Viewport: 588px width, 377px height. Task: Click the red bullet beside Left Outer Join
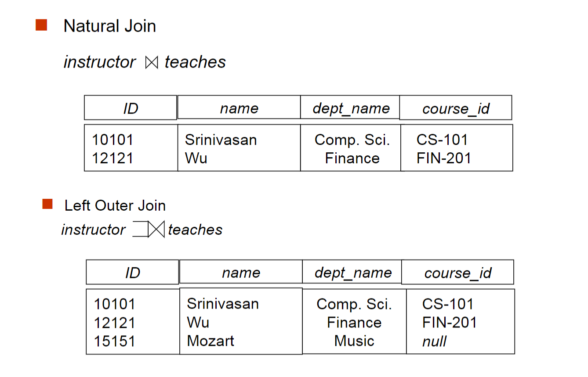pos(47,204)
